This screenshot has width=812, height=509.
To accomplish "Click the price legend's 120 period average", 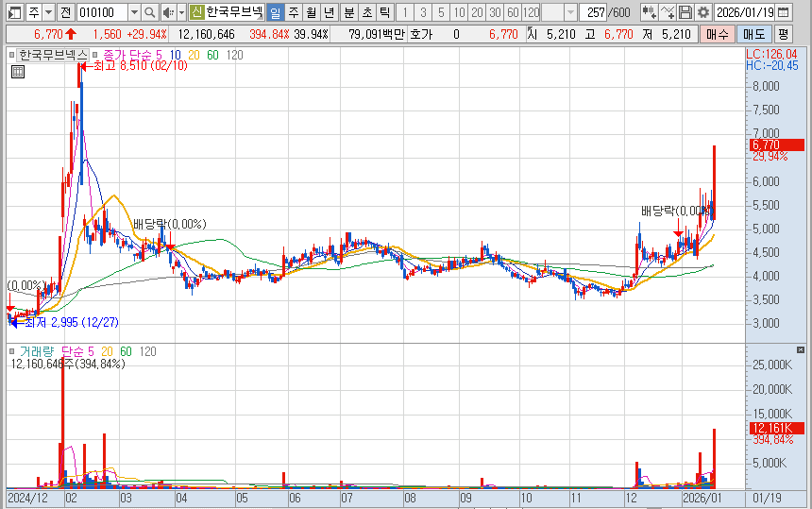I will 234,55.
